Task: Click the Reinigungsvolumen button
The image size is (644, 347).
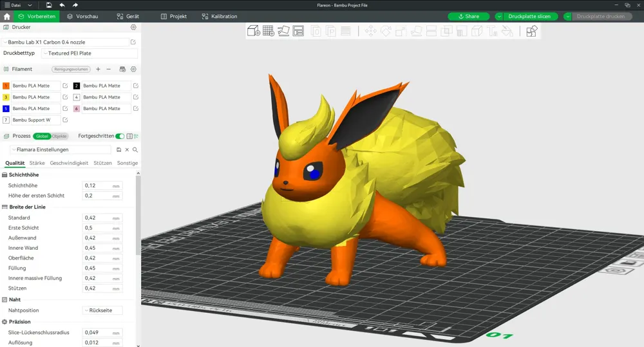Action: (71, 69)
